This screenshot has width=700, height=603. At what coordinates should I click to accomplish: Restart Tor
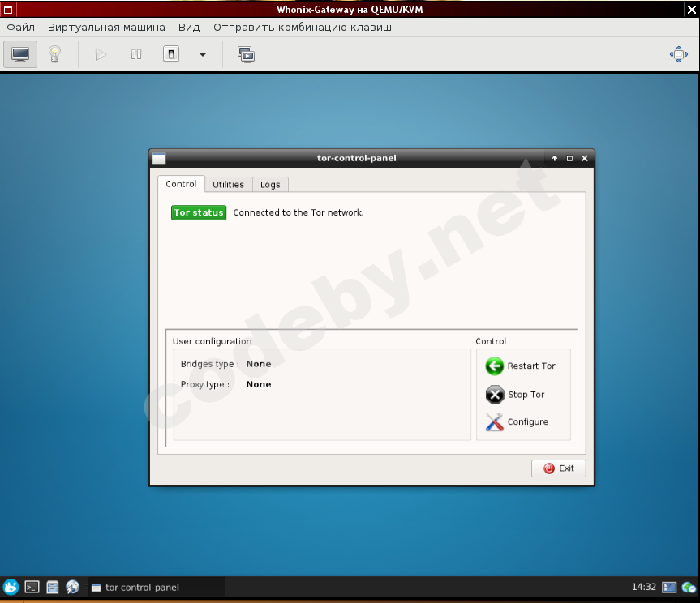(x=521, y=366)
